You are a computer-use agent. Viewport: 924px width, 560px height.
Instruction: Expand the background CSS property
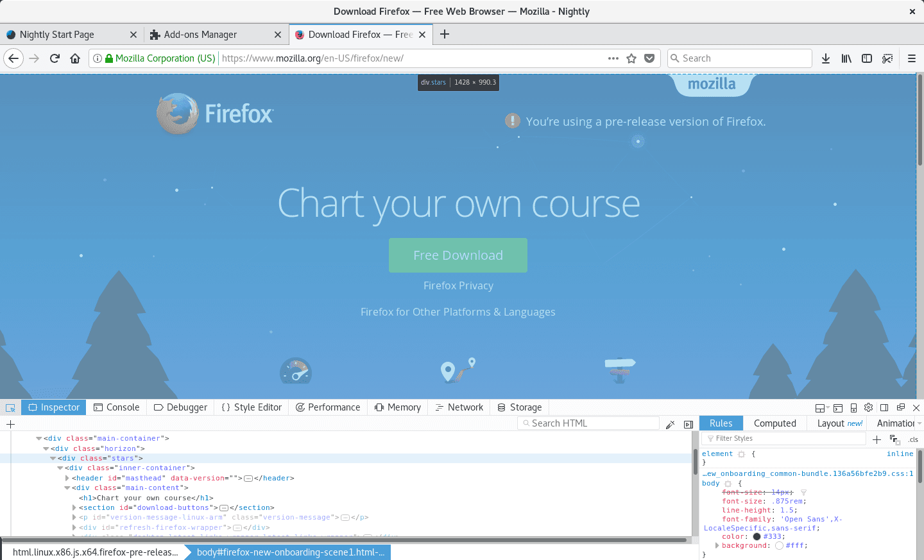point(717,546)
